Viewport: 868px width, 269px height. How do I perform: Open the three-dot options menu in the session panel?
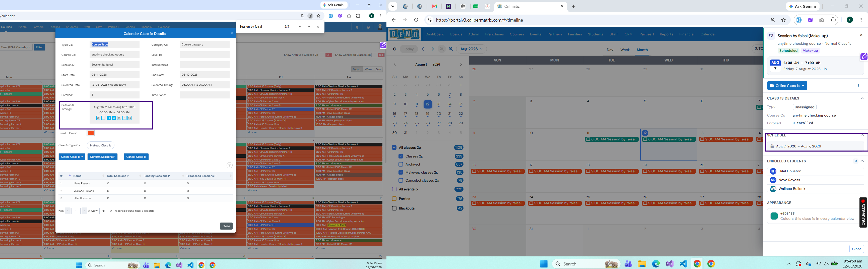click(x=858, y=86)
